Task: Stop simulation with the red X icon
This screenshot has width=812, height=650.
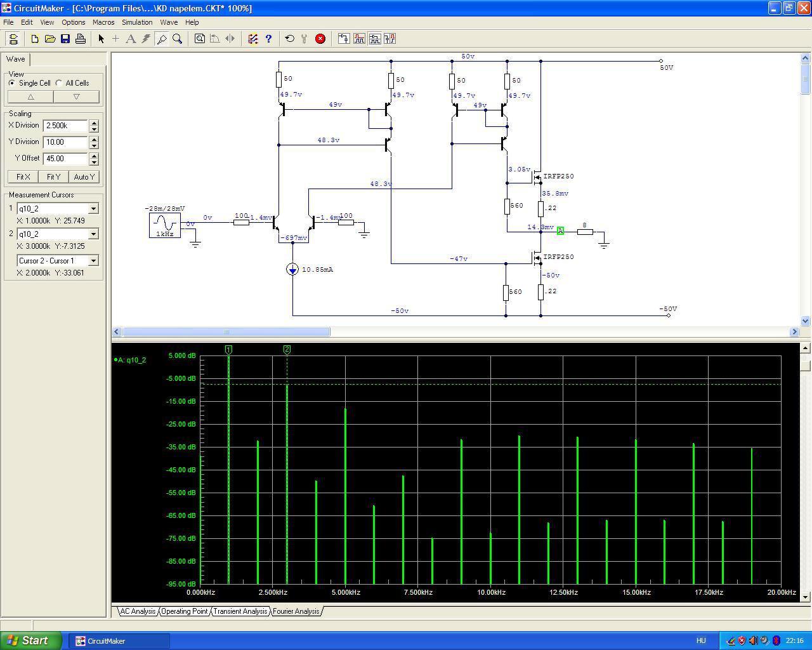Action: pyautogui.click(x=320, y=39)
